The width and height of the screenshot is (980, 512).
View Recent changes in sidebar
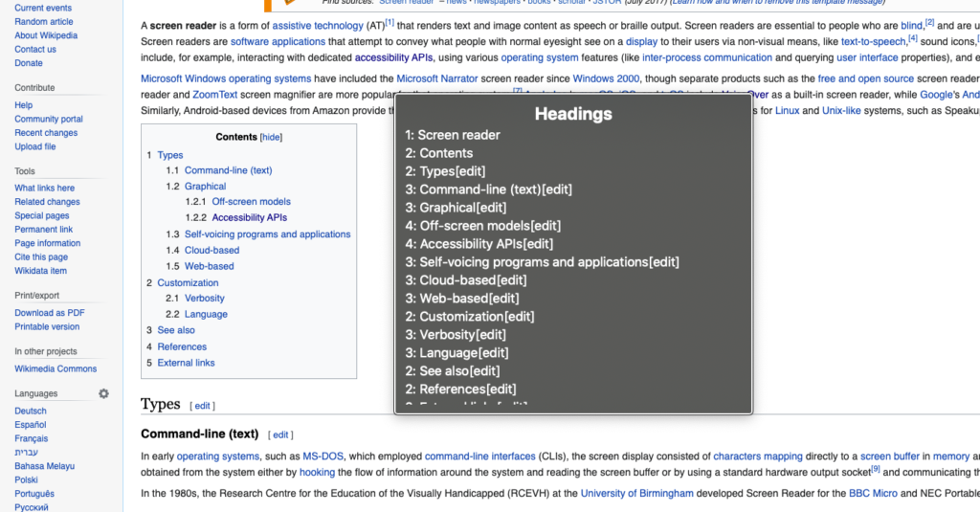point(46,132)
